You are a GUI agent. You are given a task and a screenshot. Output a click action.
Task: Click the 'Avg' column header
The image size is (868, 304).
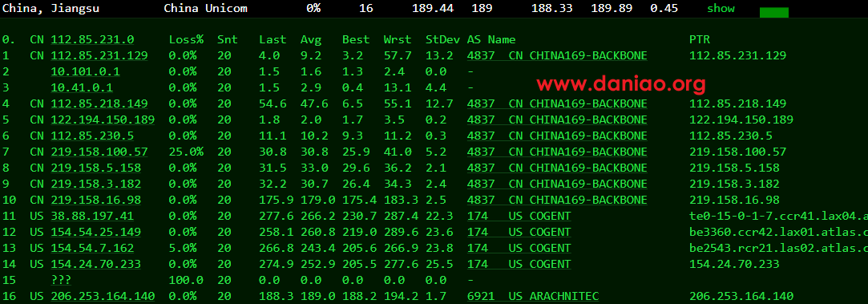point(310,40)
